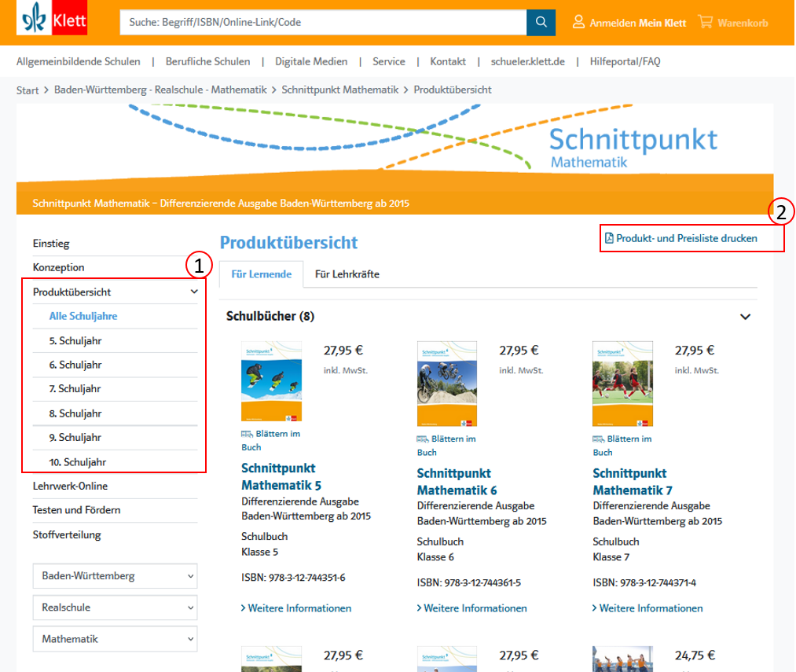Switch to Für Lehrkräfte tab
Screen dimensions: 796x672
click(347, 274)
